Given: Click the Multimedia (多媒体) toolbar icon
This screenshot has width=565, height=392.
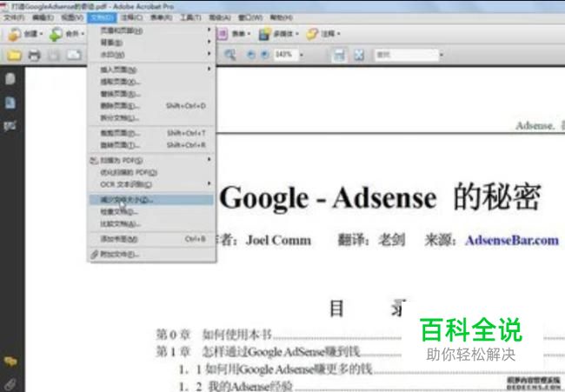Looking at the screenshot, I should coord(264,34).
